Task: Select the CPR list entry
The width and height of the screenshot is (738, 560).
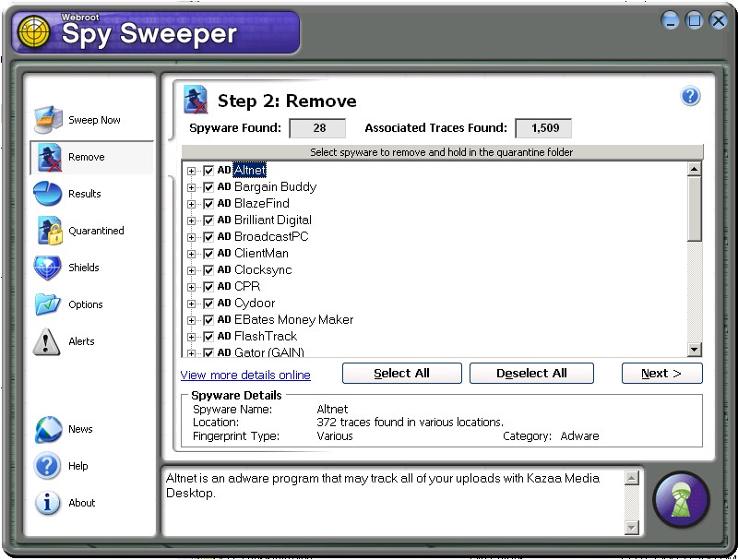Action: click(247, 287)
